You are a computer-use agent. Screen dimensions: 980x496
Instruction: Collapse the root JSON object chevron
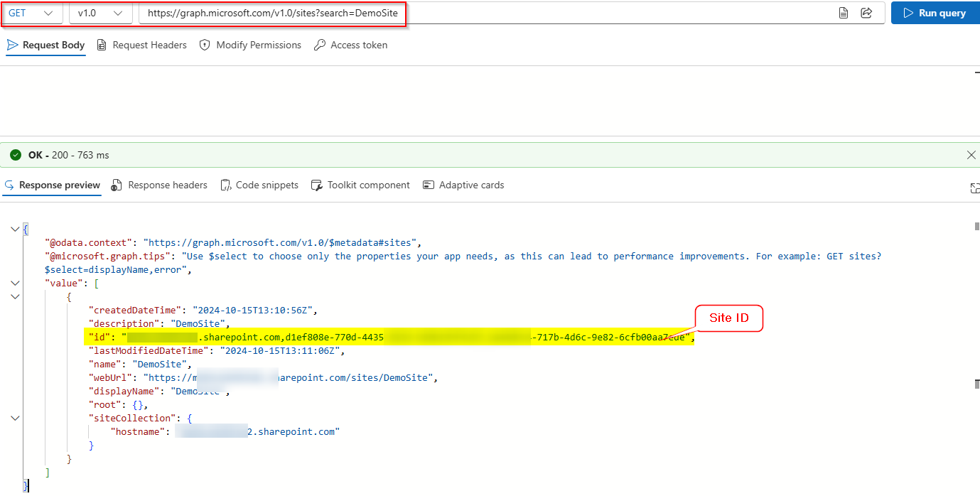(15, 229)
